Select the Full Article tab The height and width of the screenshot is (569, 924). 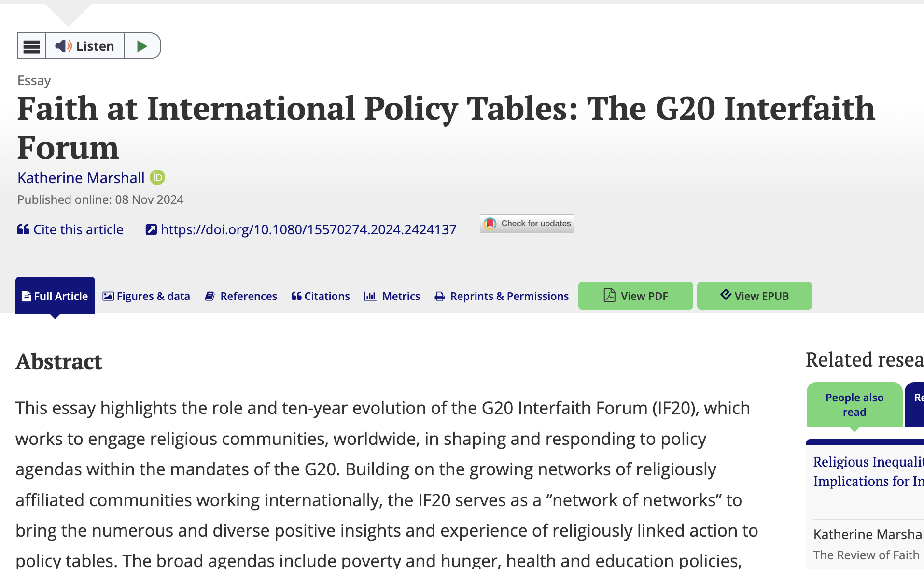[x=55, y=296]
